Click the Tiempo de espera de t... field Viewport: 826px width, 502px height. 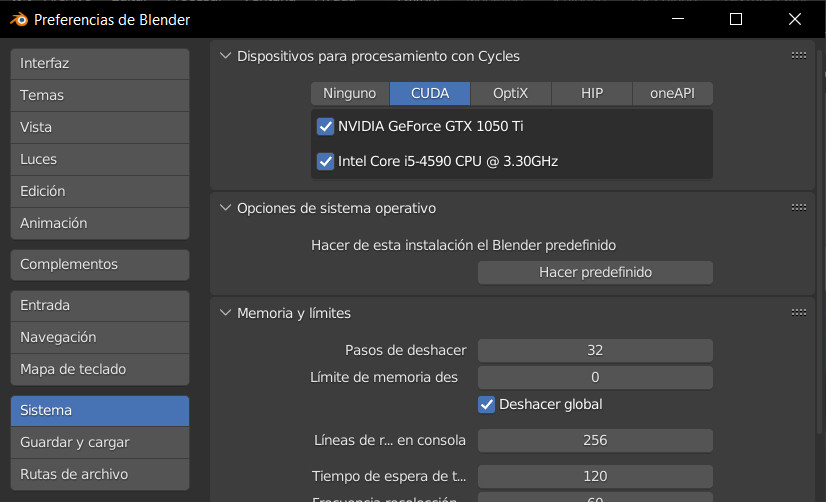tap(595, 476)
